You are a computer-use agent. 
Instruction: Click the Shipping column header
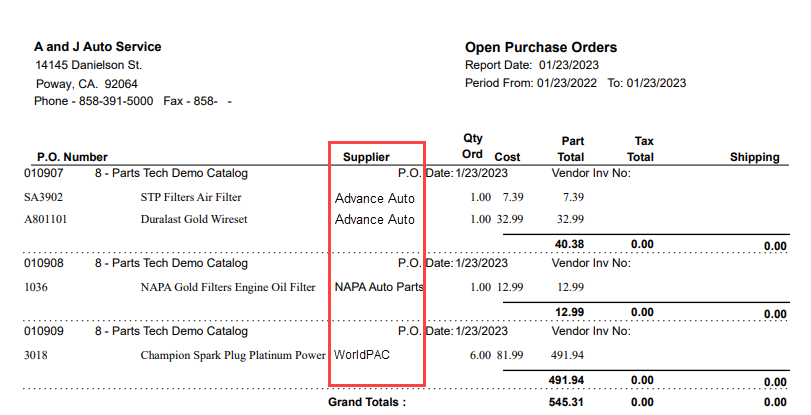coord(754,157)
